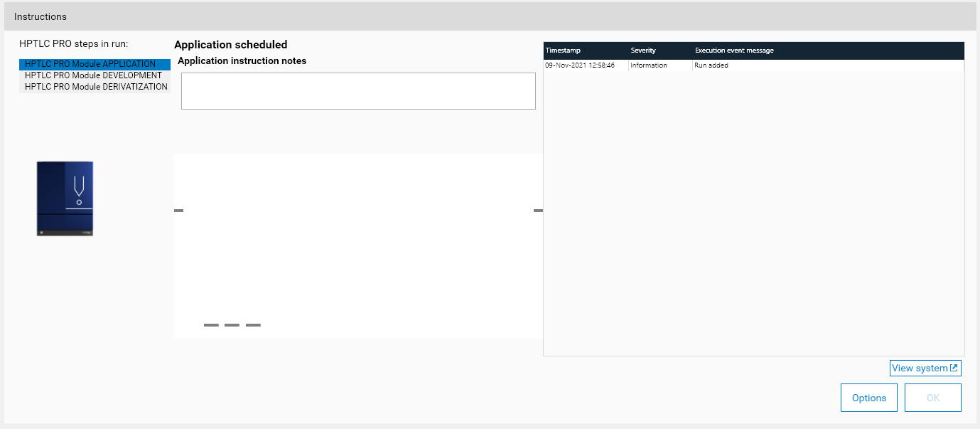
Task: Click the external-link icon beside View system
Action: pos(954,369)
